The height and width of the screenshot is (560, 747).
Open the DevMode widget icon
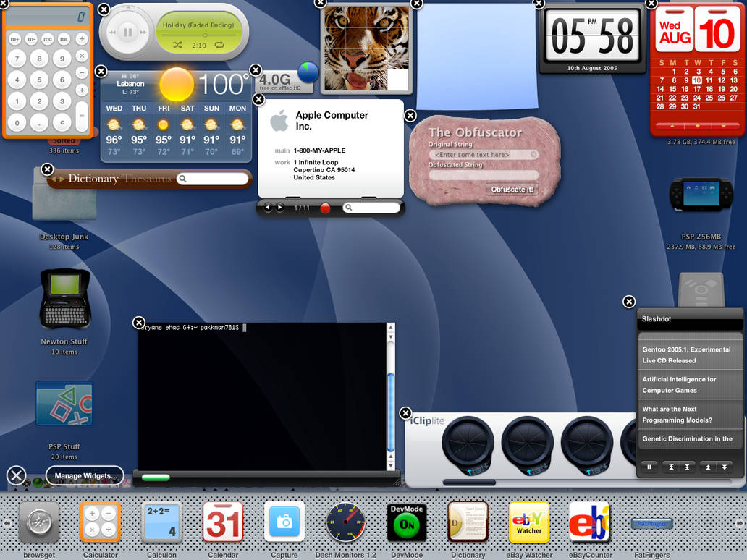(x=407, y=522)
